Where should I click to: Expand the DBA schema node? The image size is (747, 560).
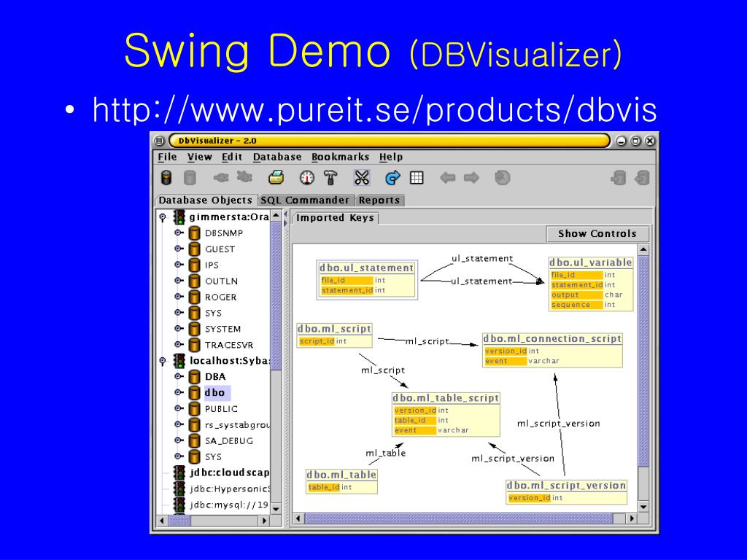pyautogui.click(x=179, y=376)
